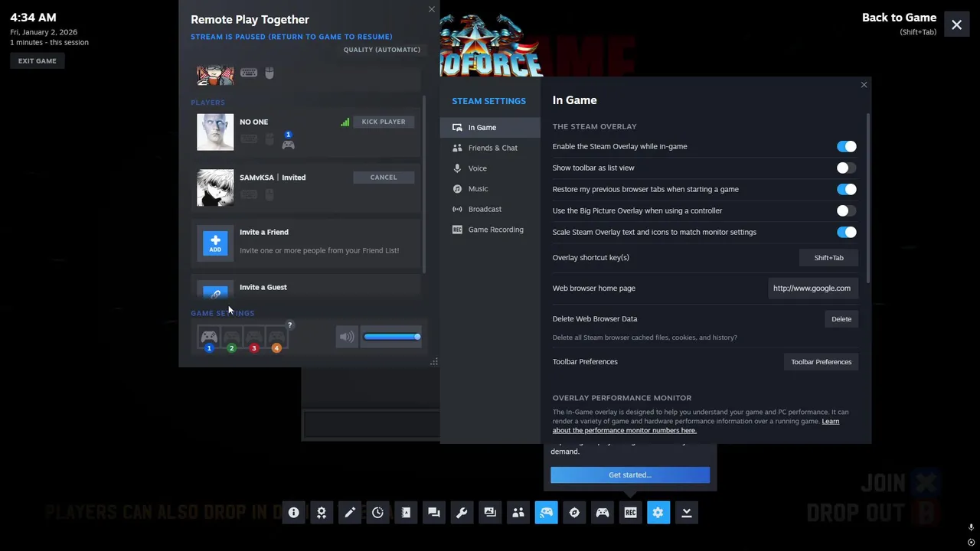
Task: Select controller slot 3 in Game Settings
Action: tap(254, 337)
